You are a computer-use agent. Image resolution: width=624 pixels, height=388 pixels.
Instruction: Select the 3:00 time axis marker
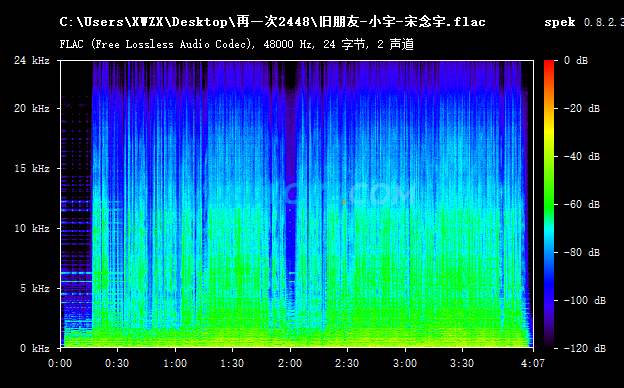point(405,363)
